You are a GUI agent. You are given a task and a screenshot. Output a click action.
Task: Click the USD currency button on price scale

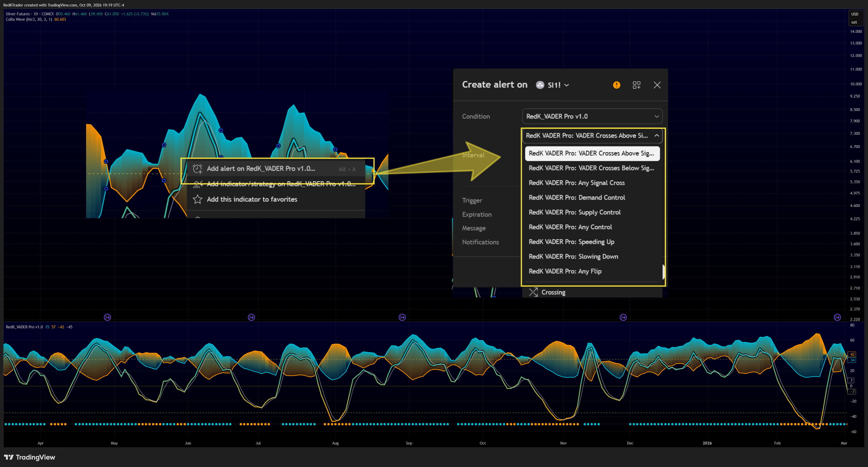[x=855, y=14]
